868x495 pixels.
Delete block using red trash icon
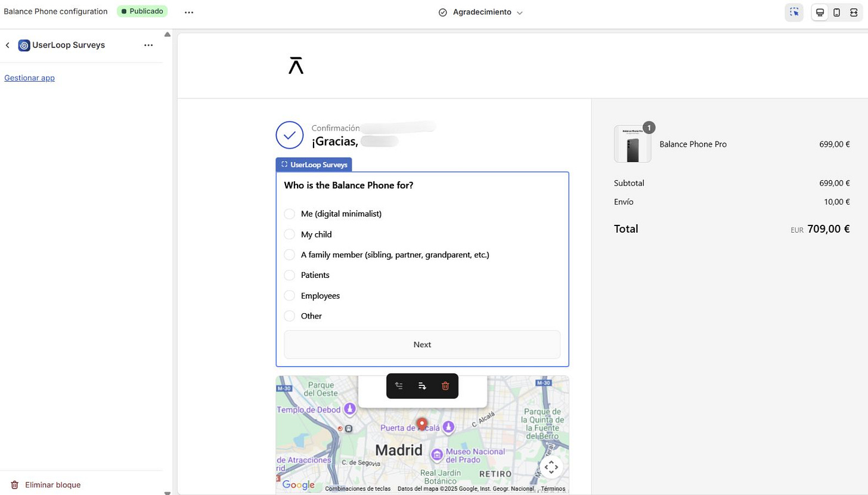pyautogui.click(x=445, y=386)
